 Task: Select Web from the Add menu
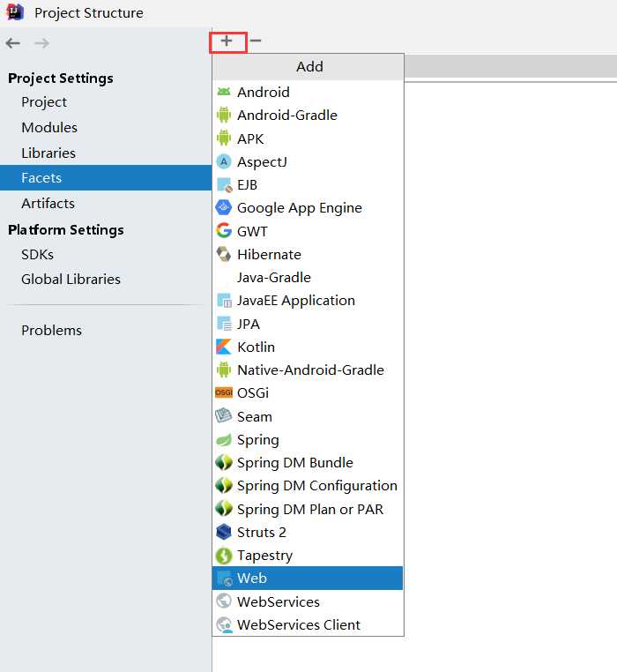click(x=252, y=579)
